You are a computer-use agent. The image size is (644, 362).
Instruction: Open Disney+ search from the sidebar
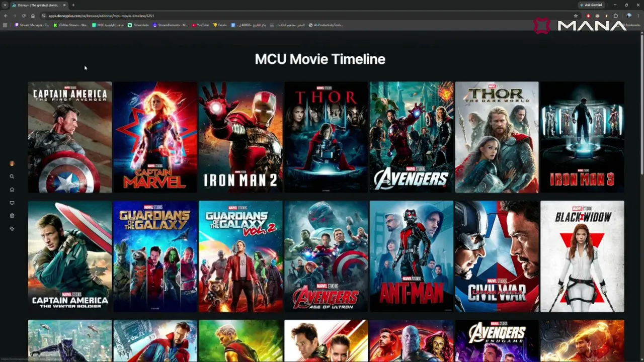[x=12, y=176]
